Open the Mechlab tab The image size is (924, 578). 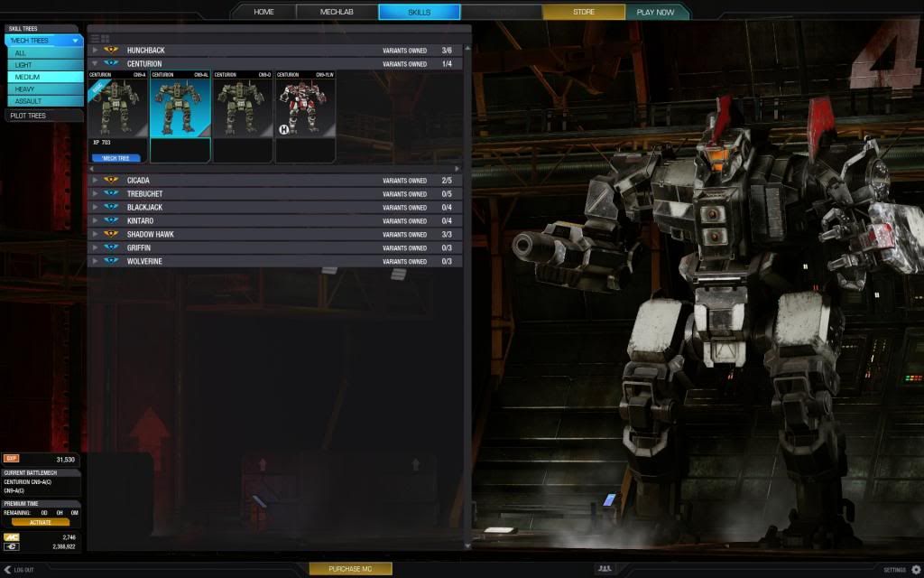coord(337,12)
